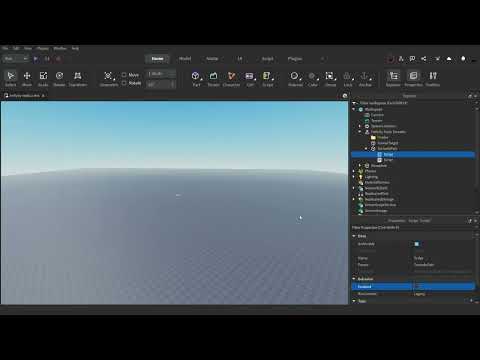Screen dimensions: 480x360
Task: Toggle the Archivable property checkbox
Action: click(417, 244)
